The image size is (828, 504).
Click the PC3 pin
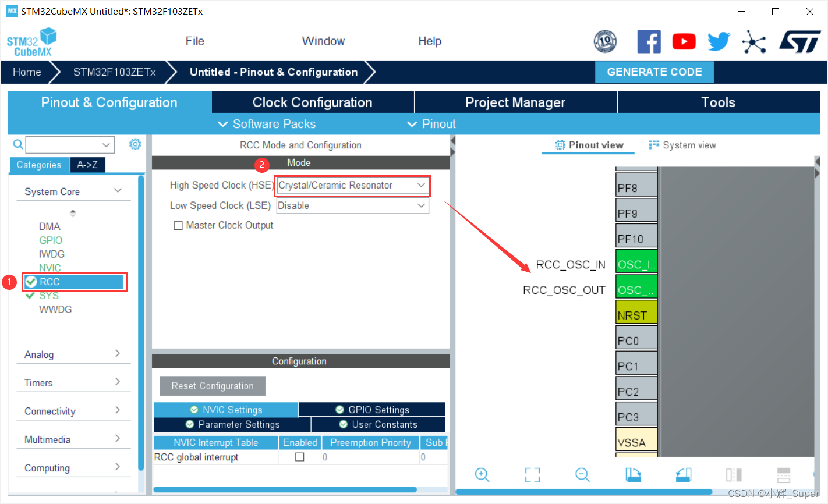tap(636, 414)
